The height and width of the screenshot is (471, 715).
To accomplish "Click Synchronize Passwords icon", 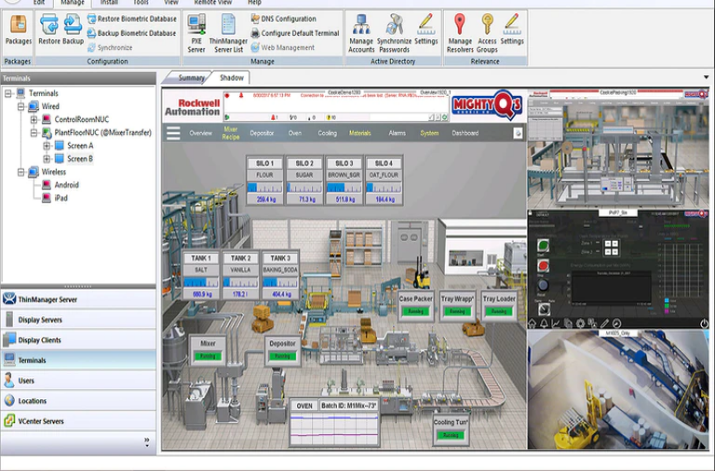I will pyautogui.click(x=394, y=33).
